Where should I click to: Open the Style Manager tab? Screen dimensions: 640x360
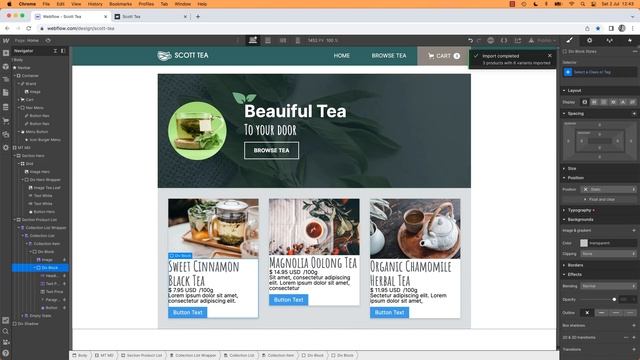click(x=609, y=40)
